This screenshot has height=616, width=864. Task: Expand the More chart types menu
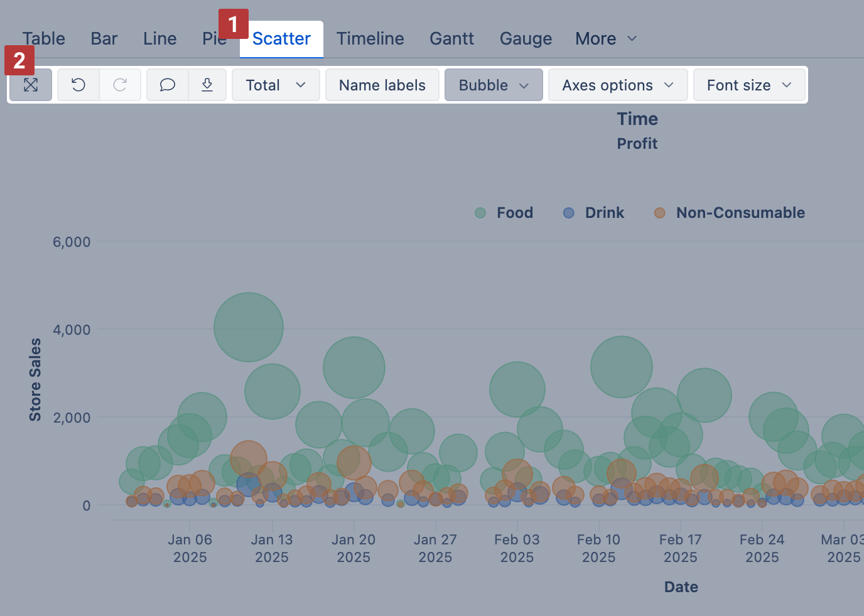click(x=606, y=39)
